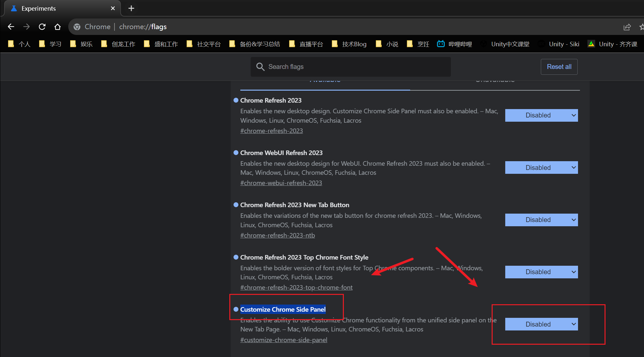
Task: Close the Experiments tab
Action: pyautogui.click(x=113, y=8)
